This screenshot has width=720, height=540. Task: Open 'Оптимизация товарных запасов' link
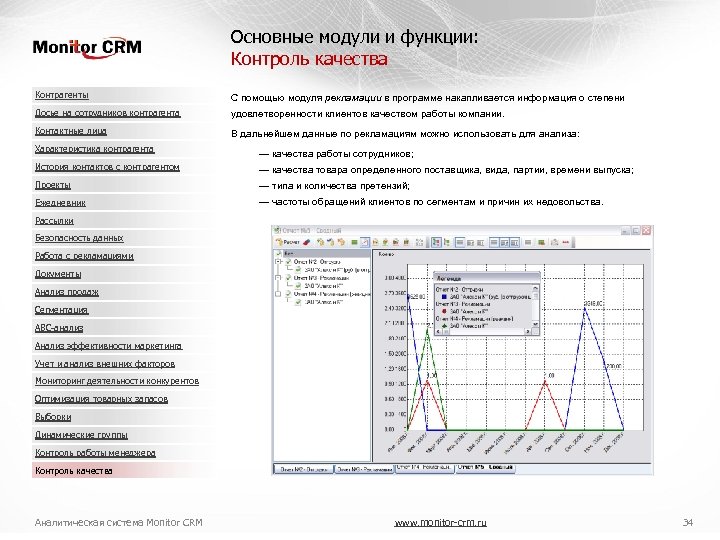[101, 399]
